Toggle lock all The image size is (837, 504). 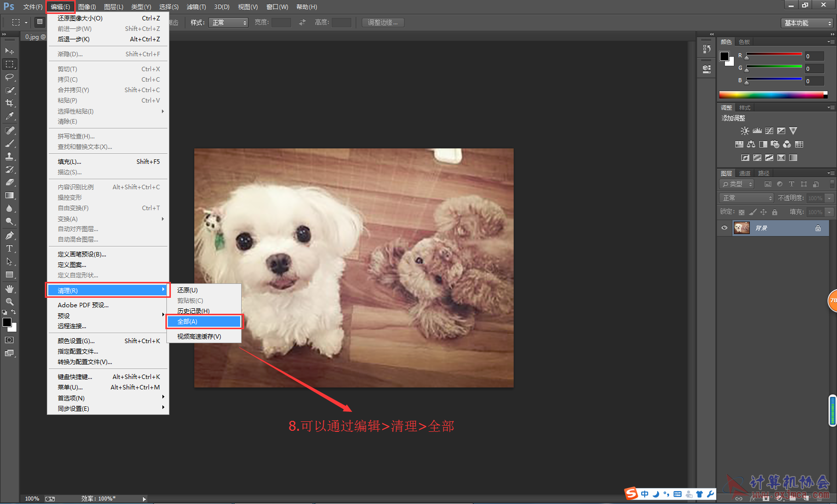775,212
